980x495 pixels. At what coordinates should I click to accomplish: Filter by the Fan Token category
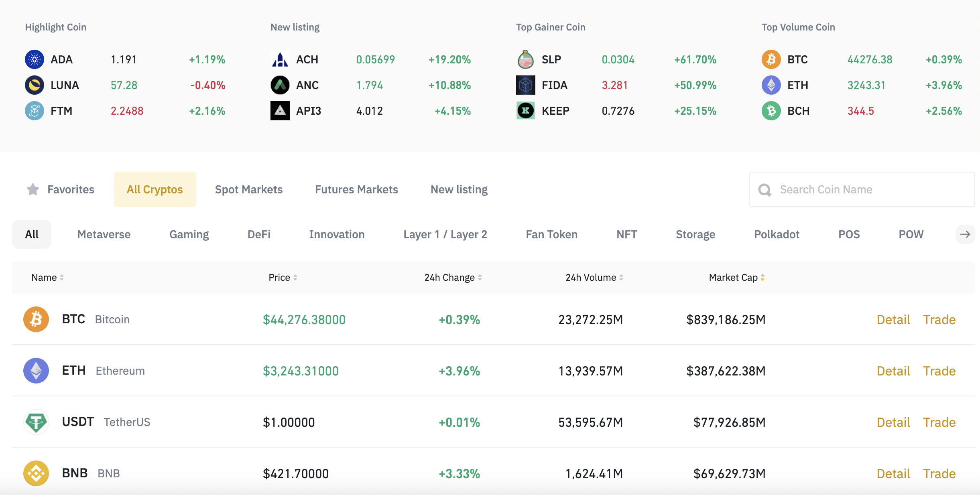pos(552,234)
